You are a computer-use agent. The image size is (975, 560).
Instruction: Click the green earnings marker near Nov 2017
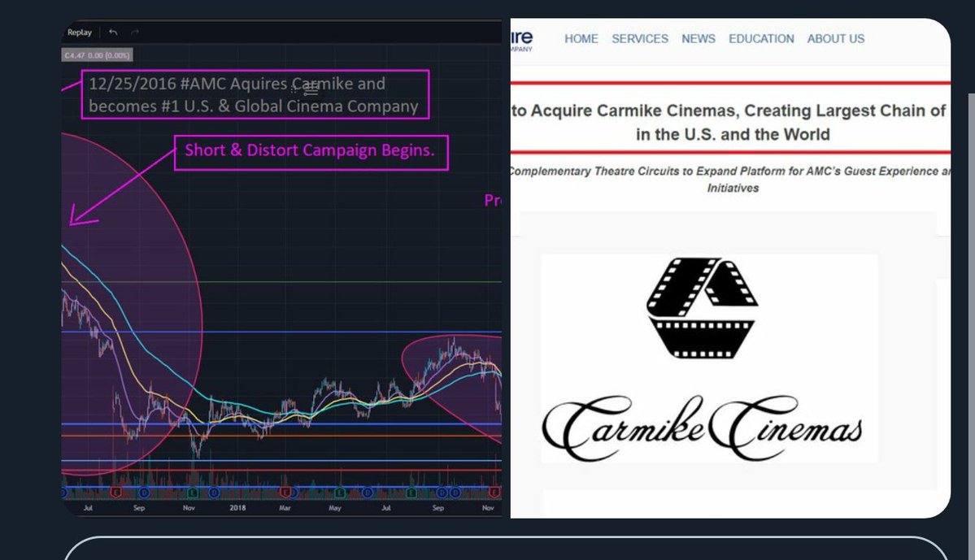tap(193, 493)
